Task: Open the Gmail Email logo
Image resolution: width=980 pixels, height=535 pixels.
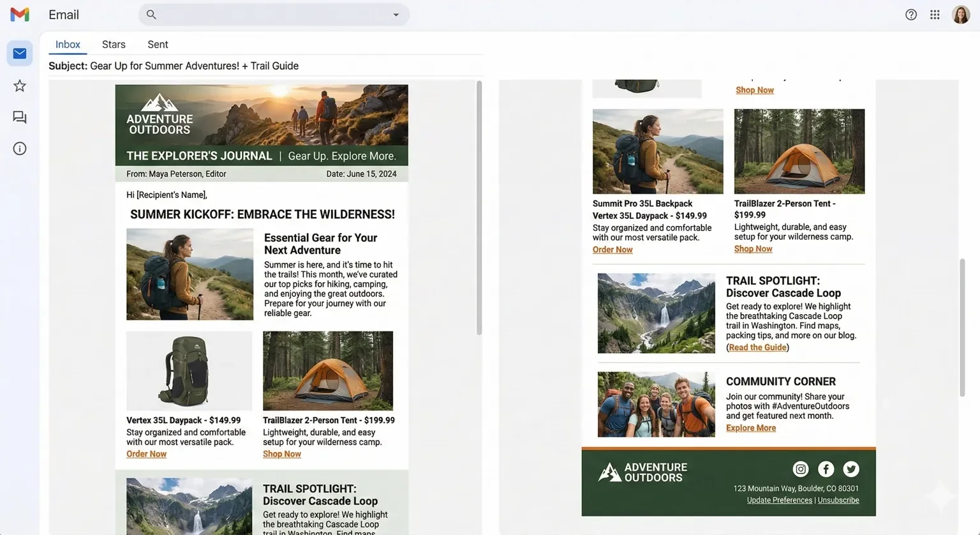Action: coord(19,14)
